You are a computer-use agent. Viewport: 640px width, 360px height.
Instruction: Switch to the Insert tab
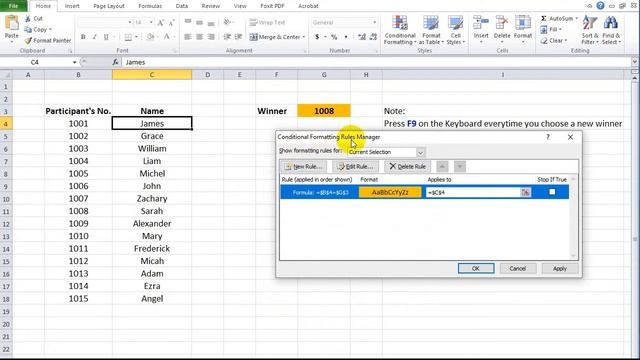click(72, 6)
